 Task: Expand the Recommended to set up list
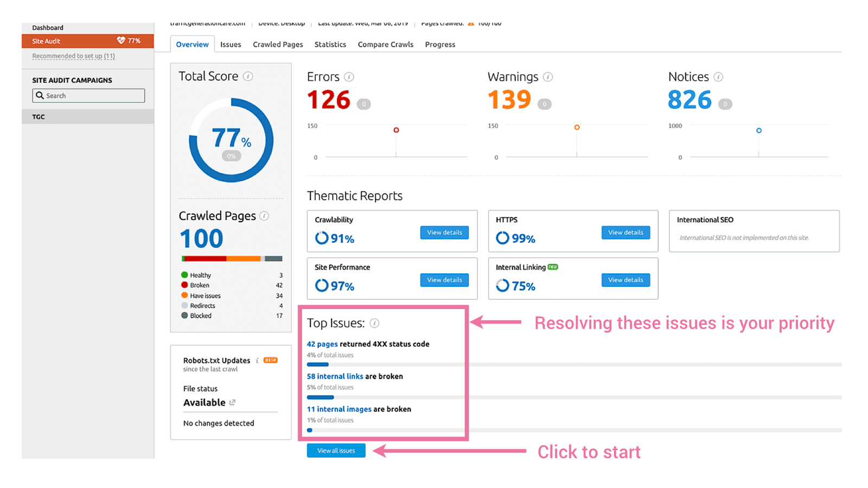point(73,56)
